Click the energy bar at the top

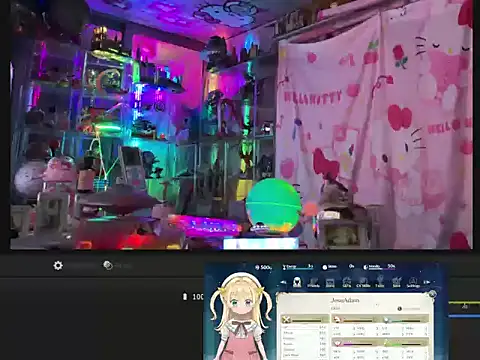(x=298, y=267)
